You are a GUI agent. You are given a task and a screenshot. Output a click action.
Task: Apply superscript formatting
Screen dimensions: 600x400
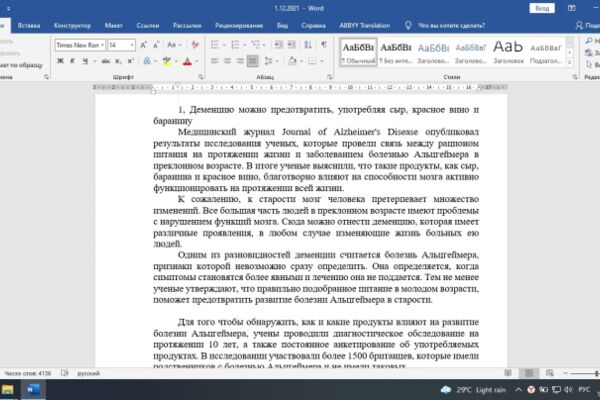pos(130,61)
